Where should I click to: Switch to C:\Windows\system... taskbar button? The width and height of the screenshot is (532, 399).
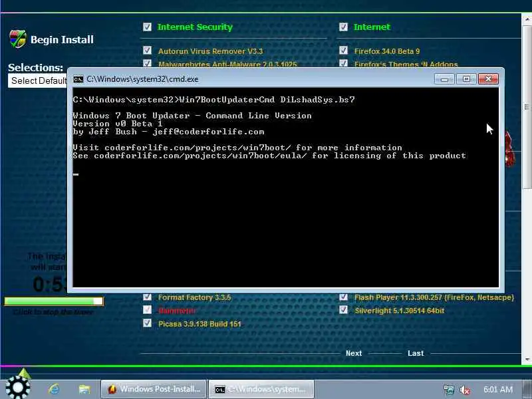pos(261,389)
